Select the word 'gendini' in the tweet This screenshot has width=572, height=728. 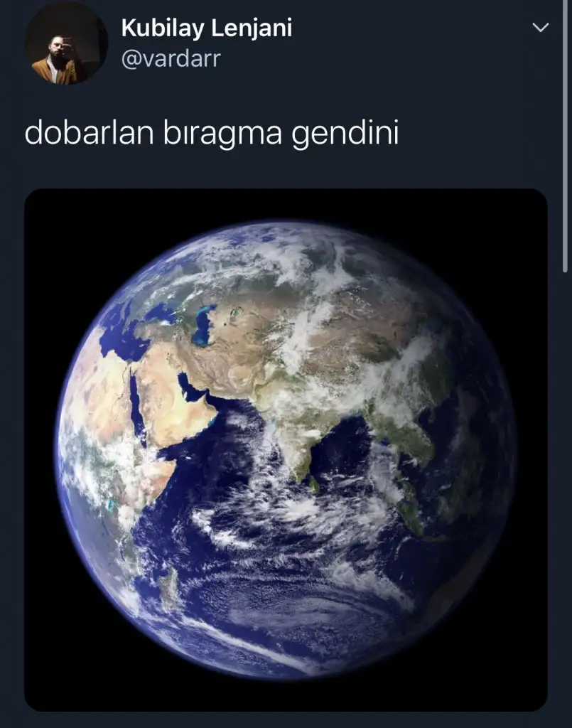[345, 134]
